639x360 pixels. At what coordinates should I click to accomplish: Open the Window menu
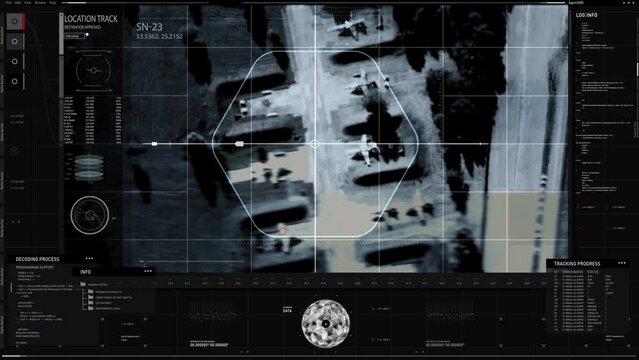click(x=40, y=2)
